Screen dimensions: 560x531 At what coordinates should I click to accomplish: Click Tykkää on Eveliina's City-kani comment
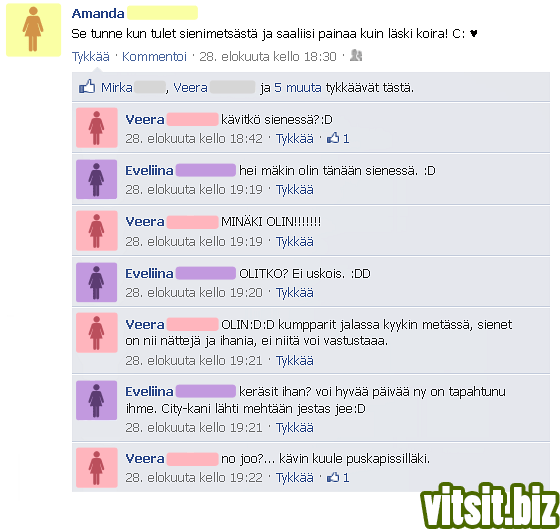coord(295,427)
